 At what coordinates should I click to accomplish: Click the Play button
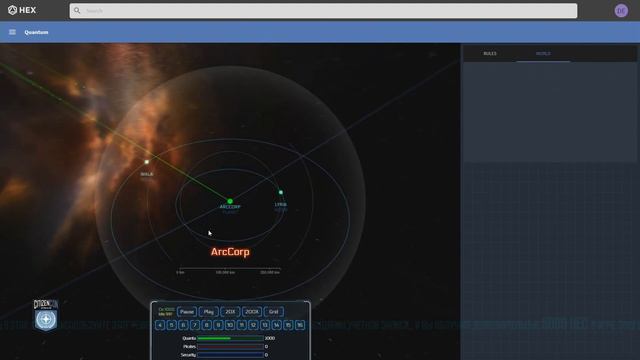tap(209, 312)
